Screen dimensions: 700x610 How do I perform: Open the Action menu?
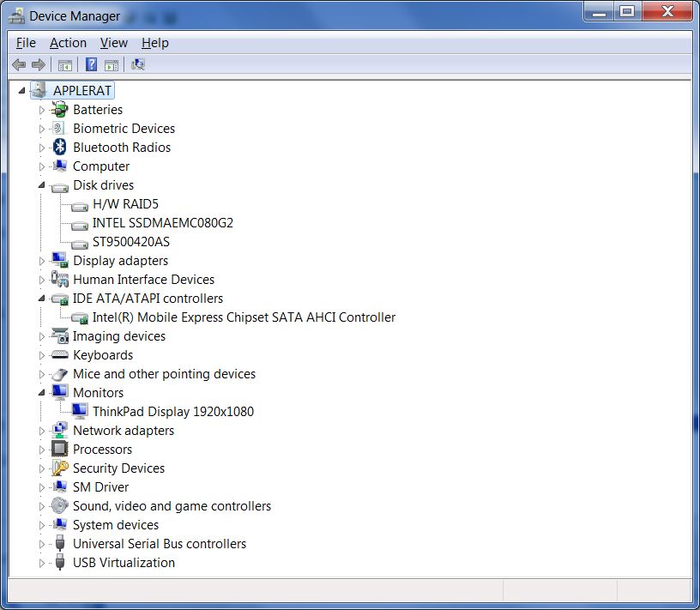(x=68, y=43)
